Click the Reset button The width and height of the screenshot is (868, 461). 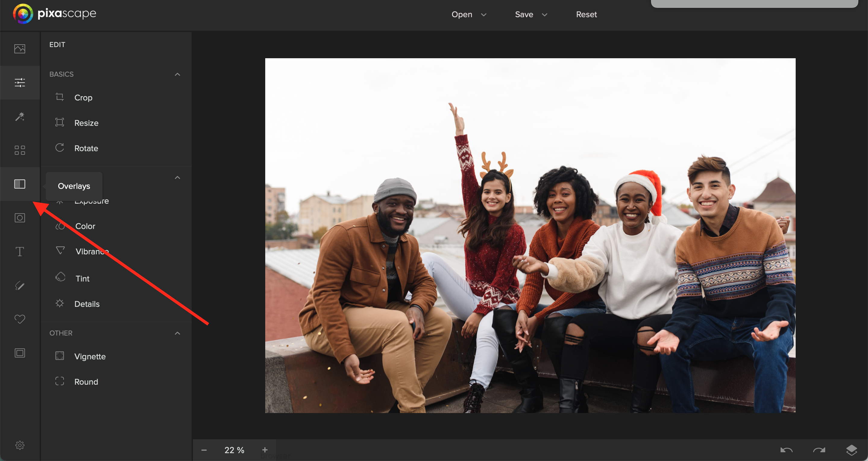tap(586, 14)
